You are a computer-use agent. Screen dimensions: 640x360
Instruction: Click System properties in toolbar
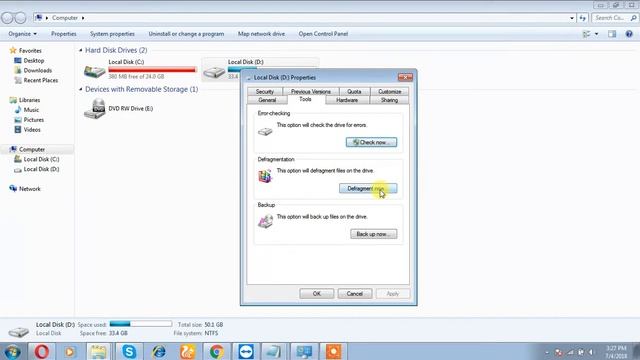click(x=112, y=34)
